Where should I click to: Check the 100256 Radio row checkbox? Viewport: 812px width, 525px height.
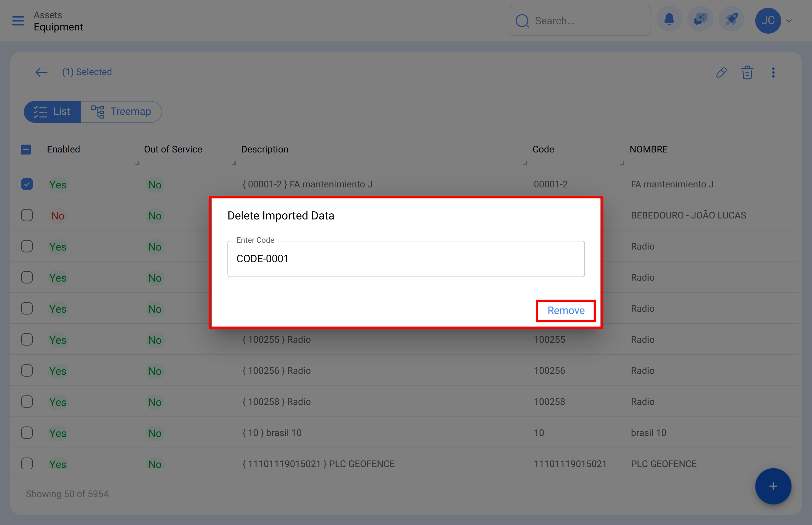pyautogui.click(x=27, y=371)
